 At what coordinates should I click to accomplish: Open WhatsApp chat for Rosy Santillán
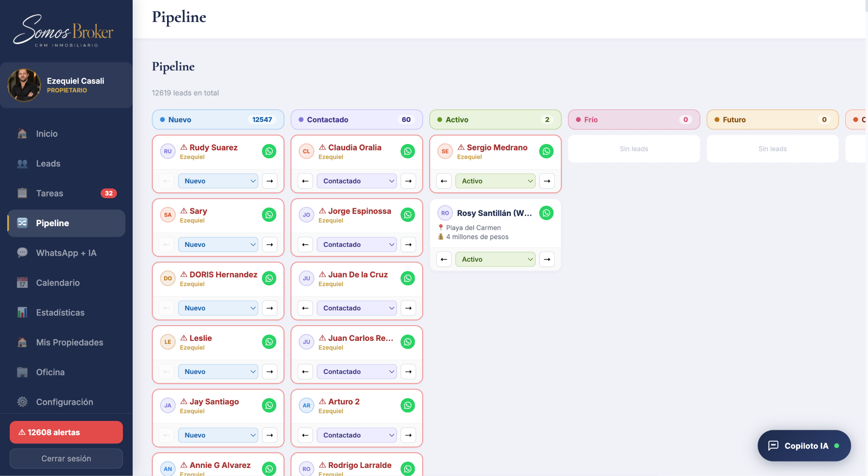(546, 213)
